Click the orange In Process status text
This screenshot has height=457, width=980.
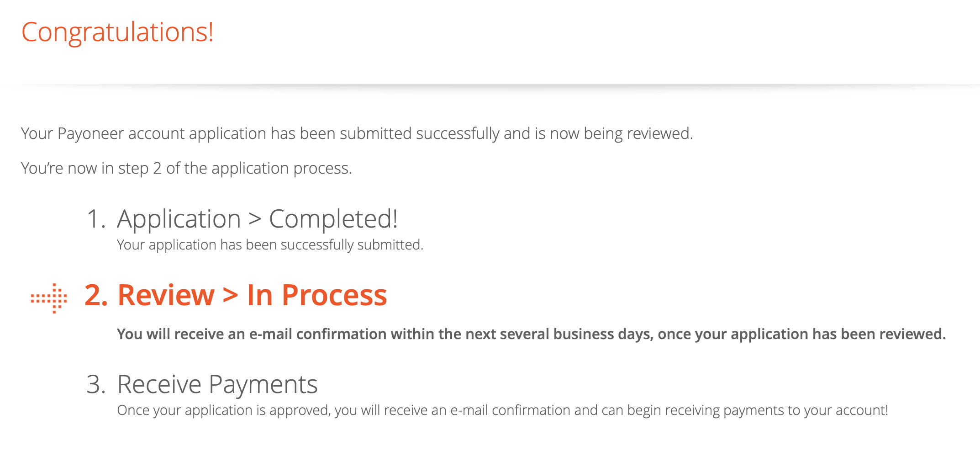317,295
